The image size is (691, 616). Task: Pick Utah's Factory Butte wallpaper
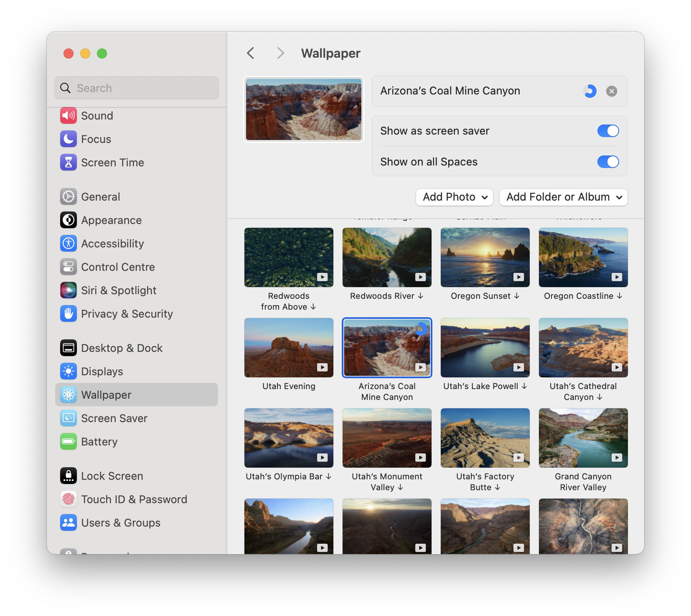(x=485, y=438)
